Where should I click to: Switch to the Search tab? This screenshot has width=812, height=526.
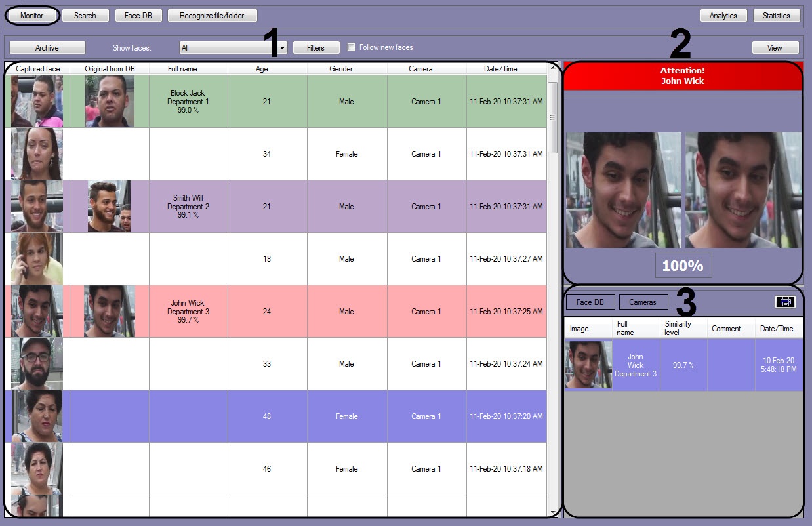point(85,16)
